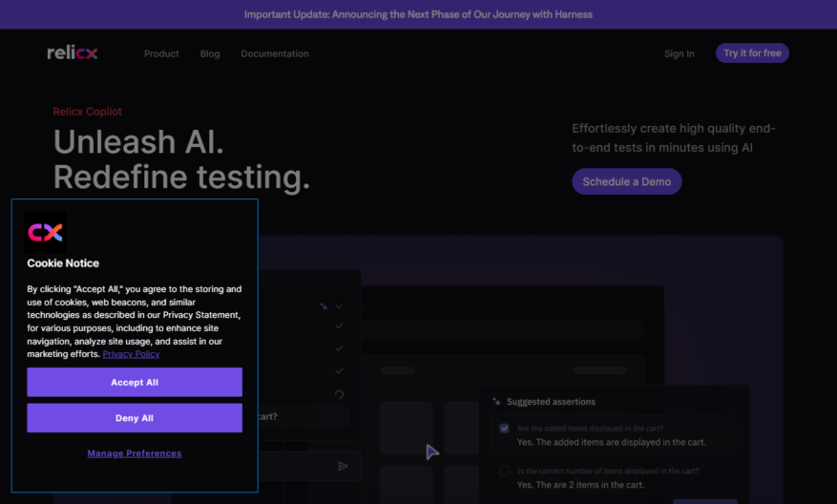Go to Documentation
Screen dimensions: 837x504
tap(275, 53)
